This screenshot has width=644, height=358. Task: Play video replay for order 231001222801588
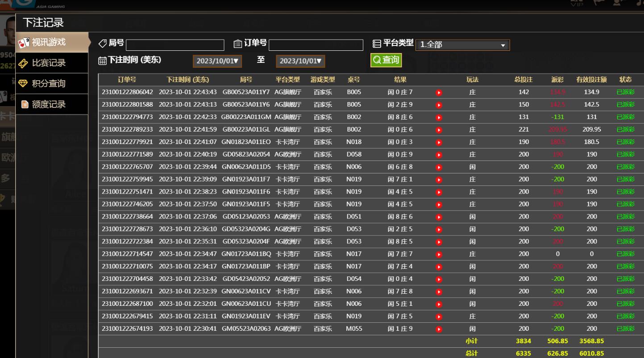439,105
